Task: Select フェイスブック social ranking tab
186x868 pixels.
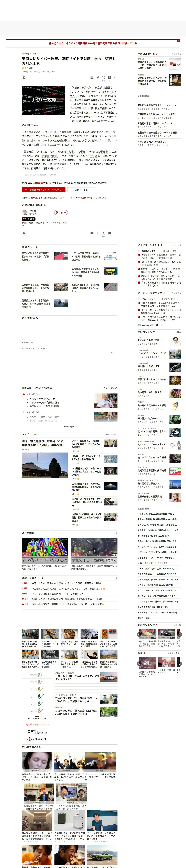Action: point(148,299)
